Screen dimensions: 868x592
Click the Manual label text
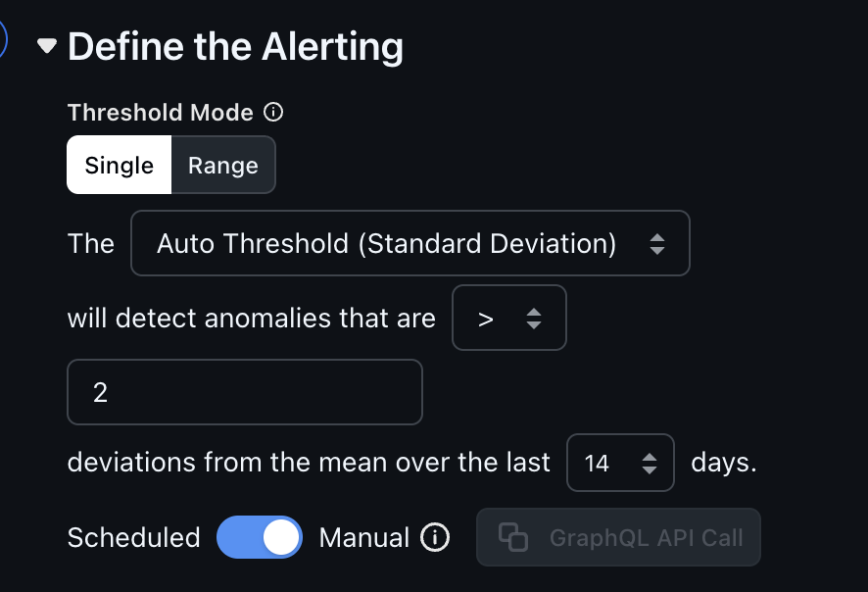[364, 537]
